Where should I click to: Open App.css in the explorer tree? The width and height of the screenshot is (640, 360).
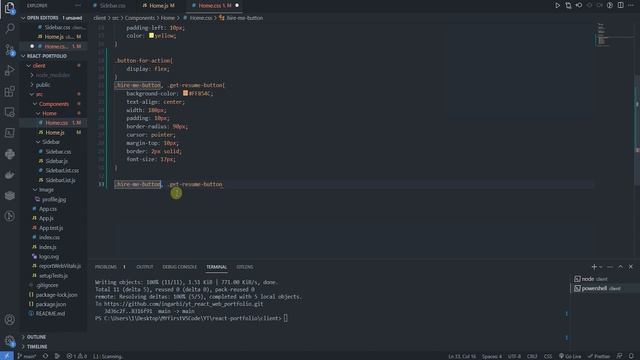[x=48, y=209]
